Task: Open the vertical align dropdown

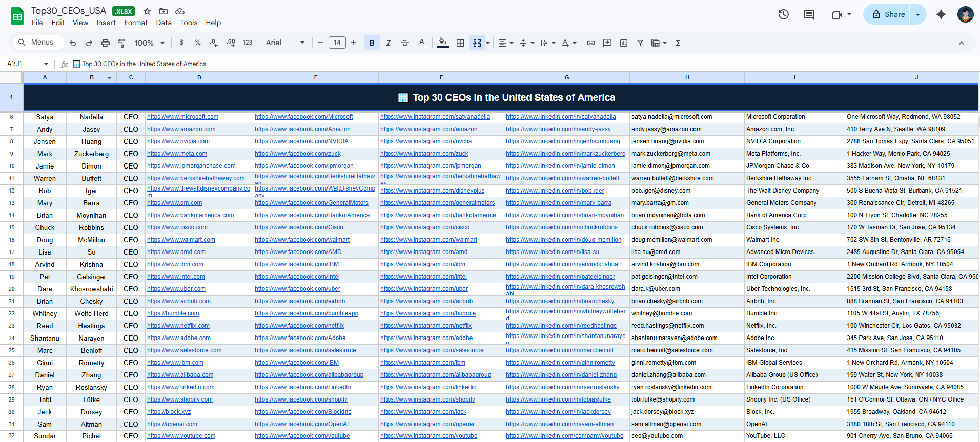Action: click(x=527, y=43)
